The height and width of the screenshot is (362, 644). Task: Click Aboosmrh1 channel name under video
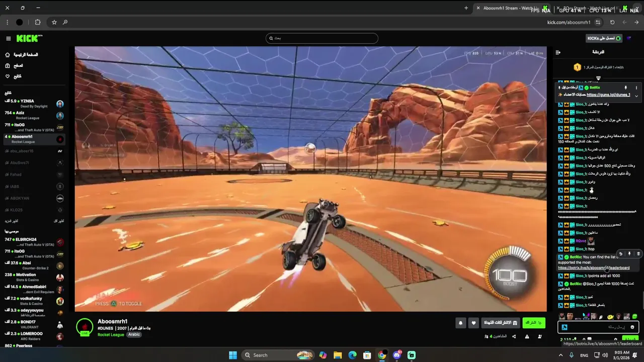tap(112, 321)
